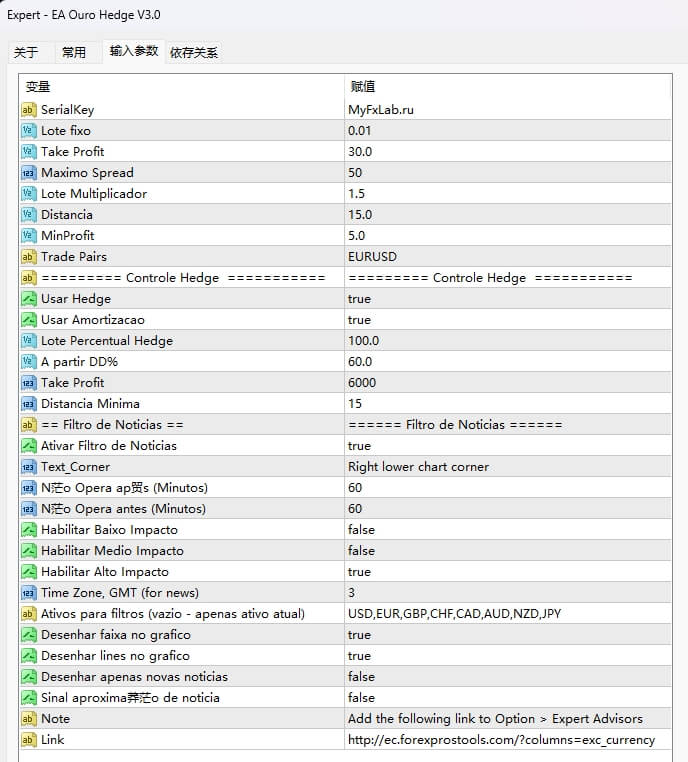
Task: Click the icon beside Trade Pairs
Action: [28, 257]
